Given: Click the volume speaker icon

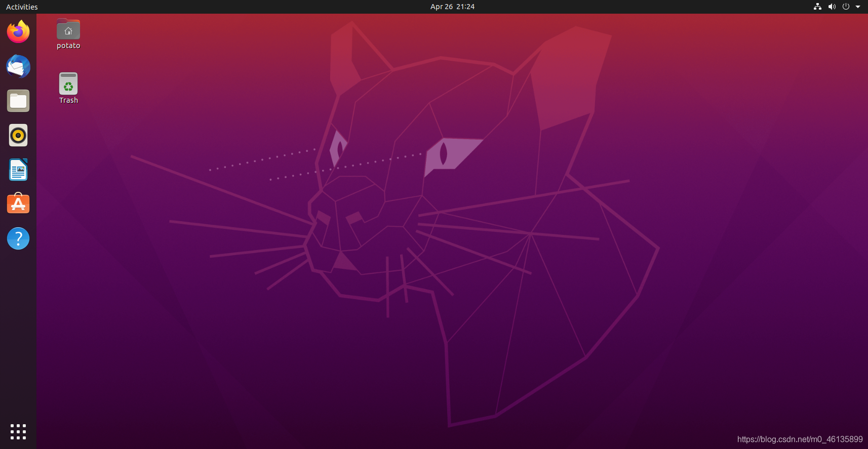Looking at the screenshot, I should (832, 7).
